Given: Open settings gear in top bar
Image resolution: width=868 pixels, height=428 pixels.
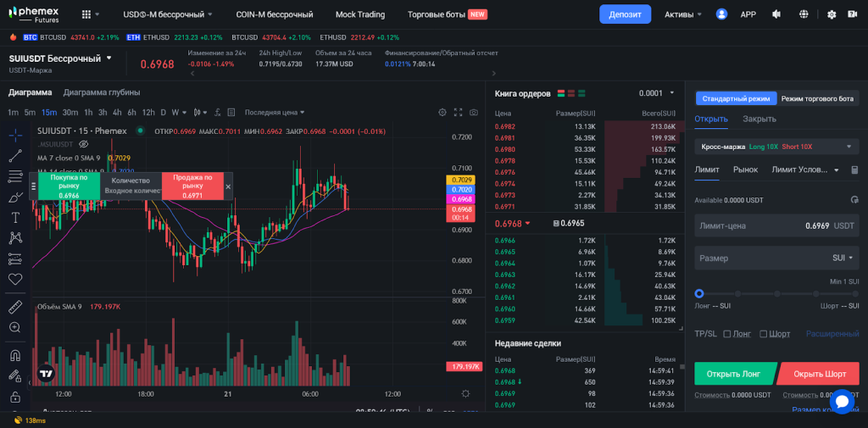Looking at the screenshot, I should (x=832, y=14).
